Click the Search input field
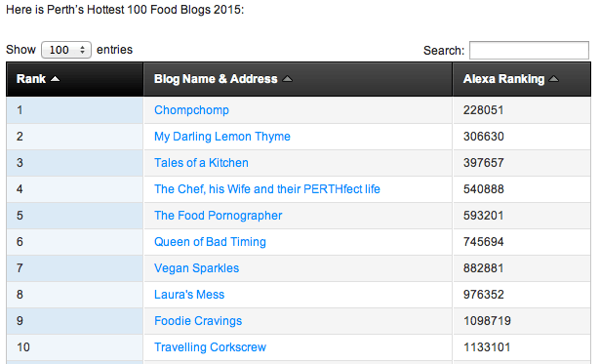Viewport: 600px width, 364px height. click(529, 50)
